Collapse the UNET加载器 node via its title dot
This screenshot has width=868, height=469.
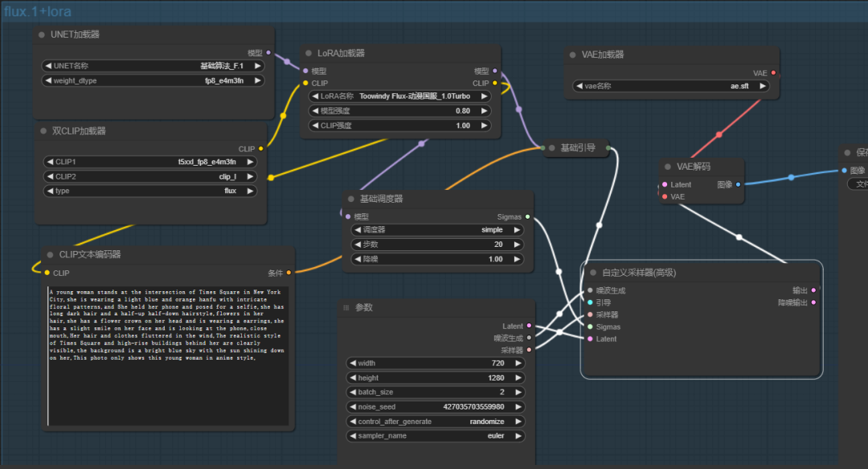pyautogui.click(x=41, y=35)
